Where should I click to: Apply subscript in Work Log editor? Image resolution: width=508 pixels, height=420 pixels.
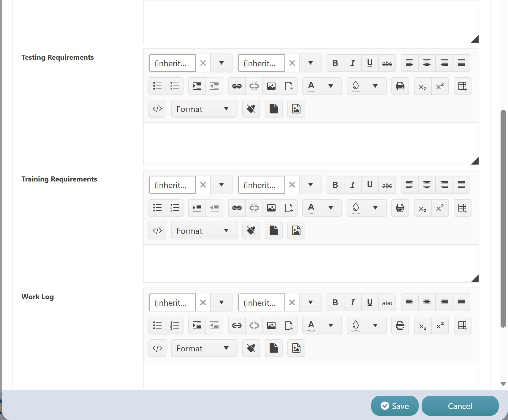coord(422,326)
